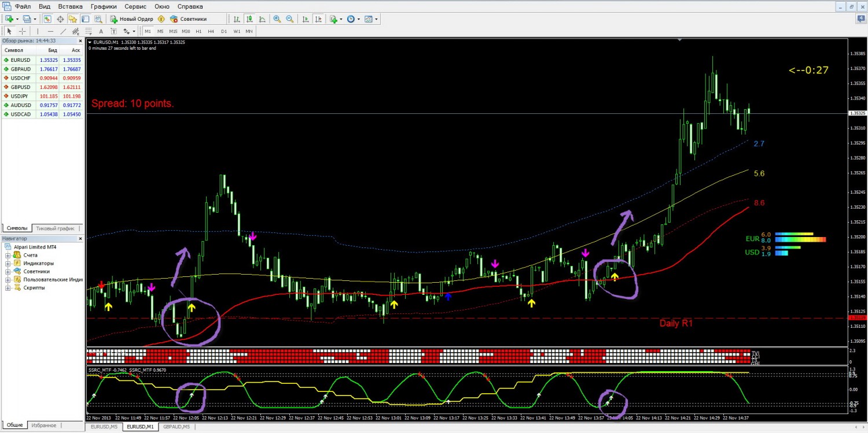The height and width of the screenshot is (433, 868).
Task: Select the Crosshair tool
Action: pos(22,31)
